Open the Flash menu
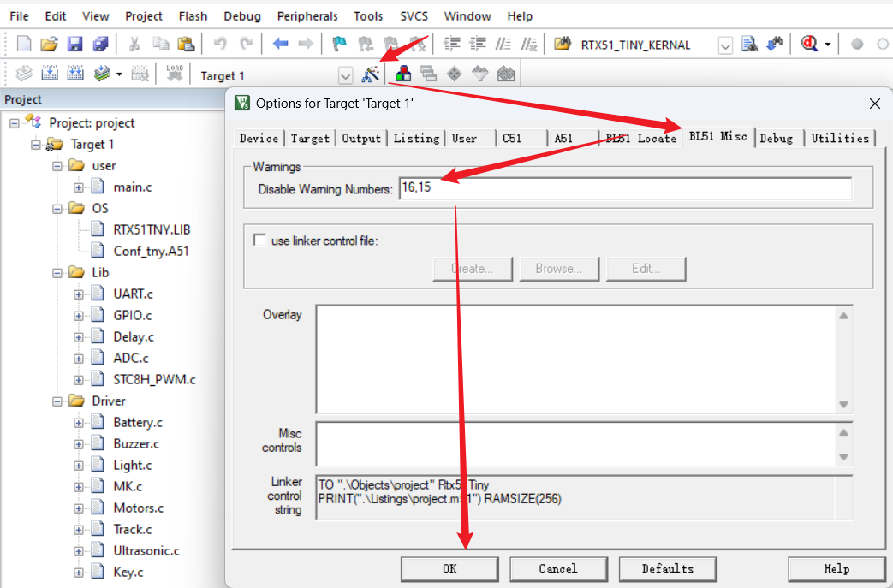The width and height of the screenshot is (893, 588). pos(193,16)
